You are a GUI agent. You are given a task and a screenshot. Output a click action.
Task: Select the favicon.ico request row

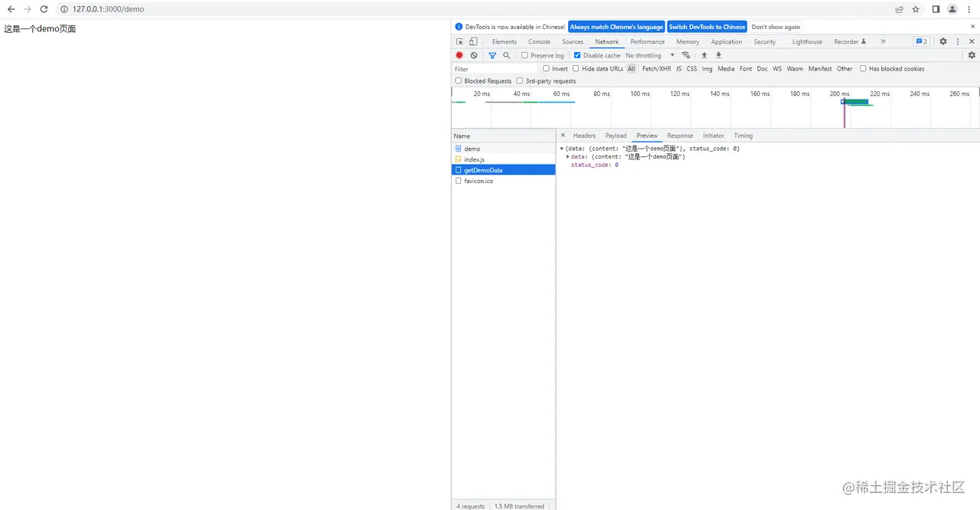tap(504, 181)
